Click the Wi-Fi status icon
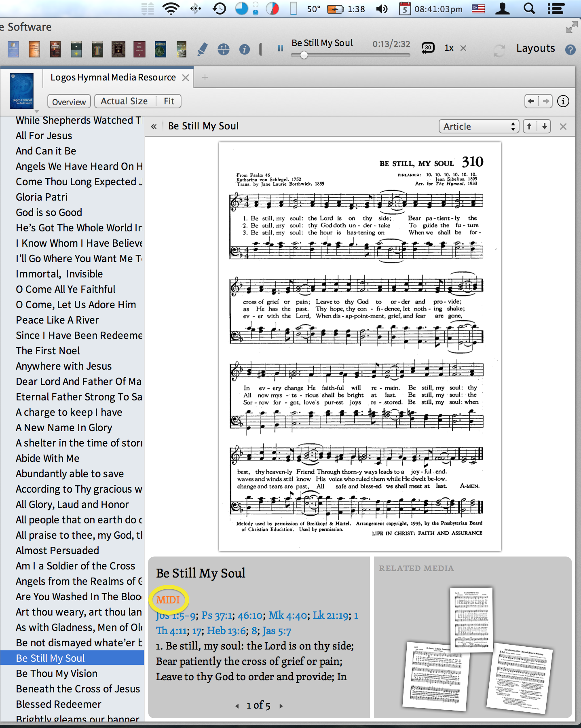Screen dimensions: 581x728 (x=171, y=8)
